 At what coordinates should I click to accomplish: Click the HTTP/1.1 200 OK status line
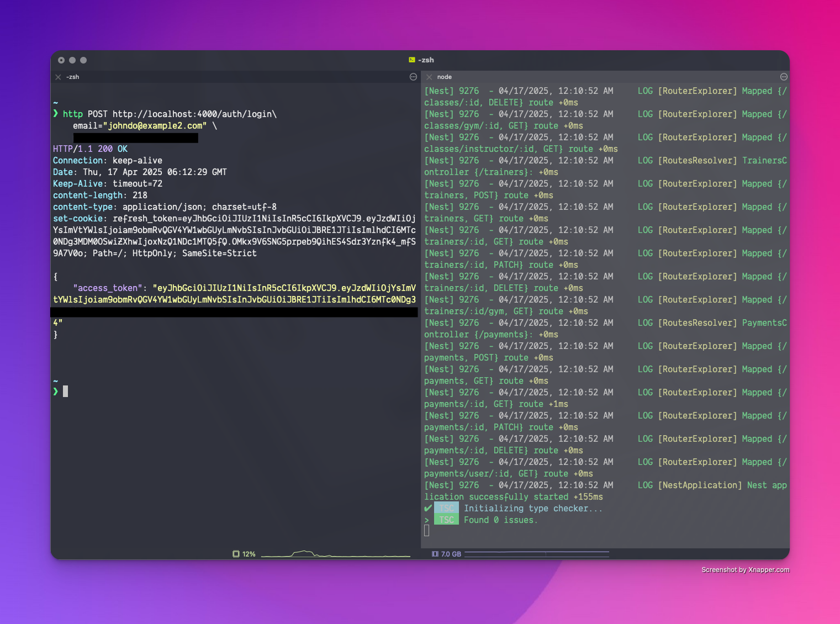click(x=90, y=149)
